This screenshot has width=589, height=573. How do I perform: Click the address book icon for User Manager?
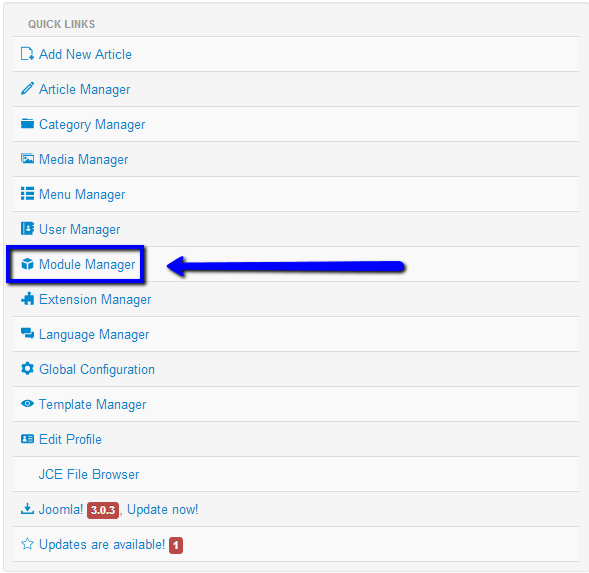27,228
